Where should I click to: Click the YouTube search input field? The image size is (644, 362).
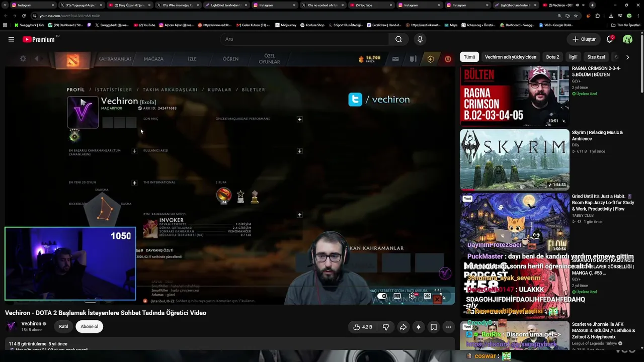[x=304, y=39]
